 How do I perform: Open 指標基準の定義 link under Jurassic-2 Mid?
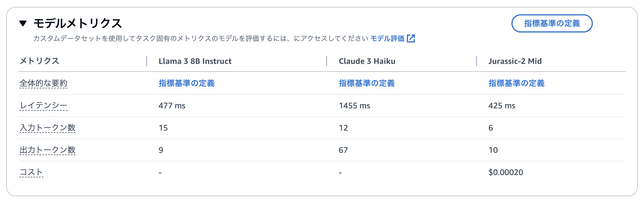click(516, 83)
